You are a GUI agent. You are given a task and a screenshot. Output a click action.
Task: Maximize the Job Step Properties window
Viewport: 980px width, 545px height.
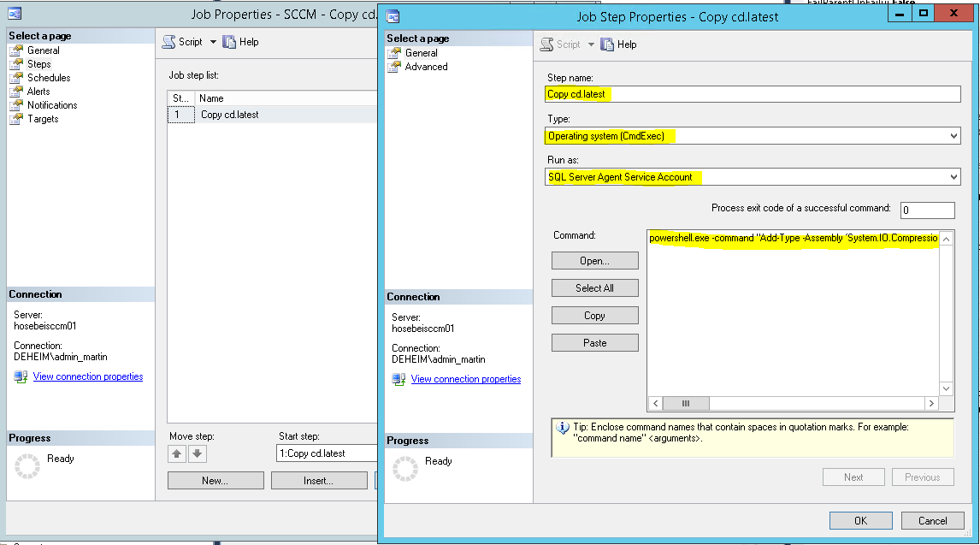click(923, 13)
